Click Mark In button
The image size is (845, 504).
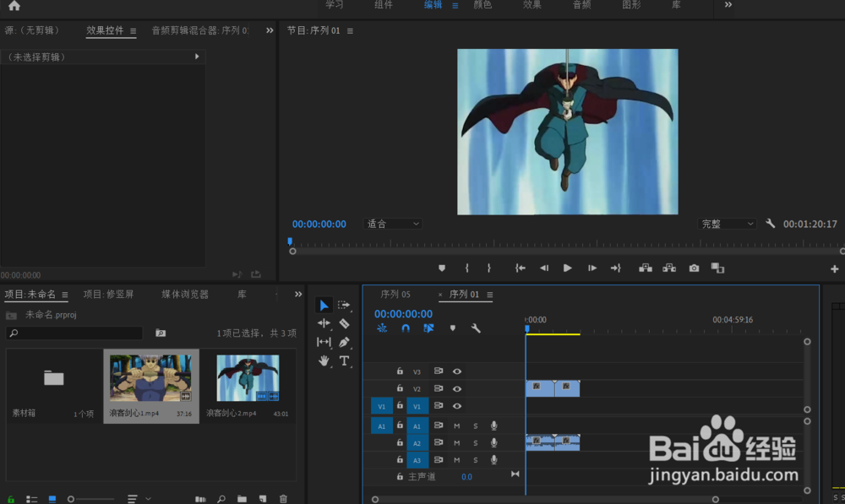click(x=466, y=268)
